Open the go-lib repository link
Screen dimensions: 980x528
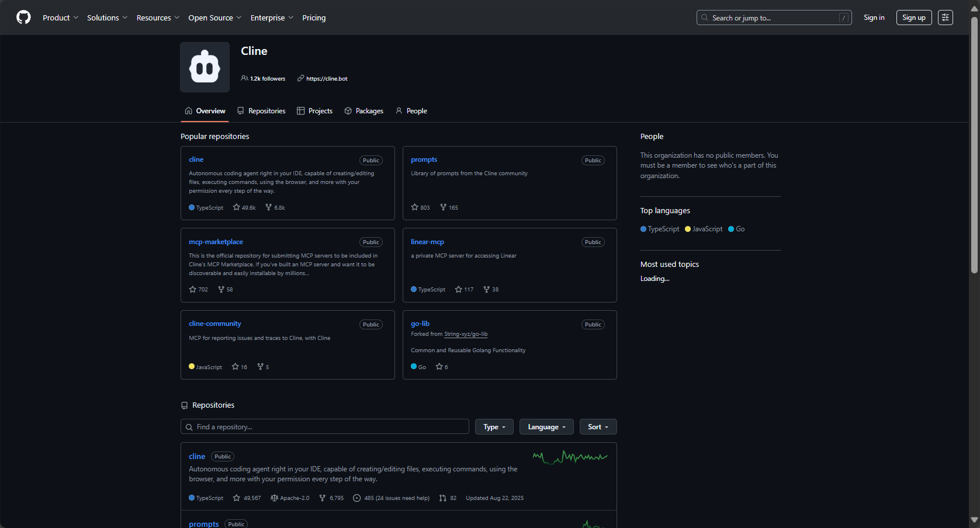[420, 324]
